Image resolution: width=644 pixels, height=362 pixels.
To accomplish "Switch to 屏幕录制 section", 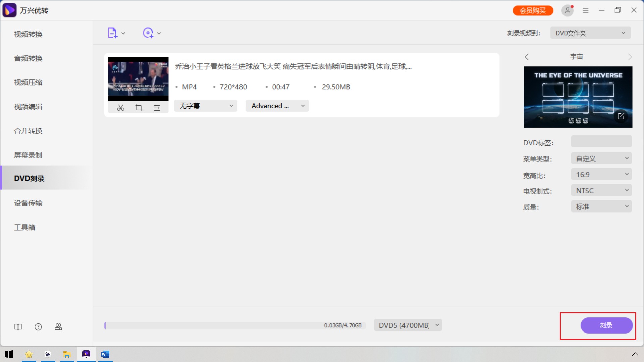I will pyautogui.click(x=28, y=155).
